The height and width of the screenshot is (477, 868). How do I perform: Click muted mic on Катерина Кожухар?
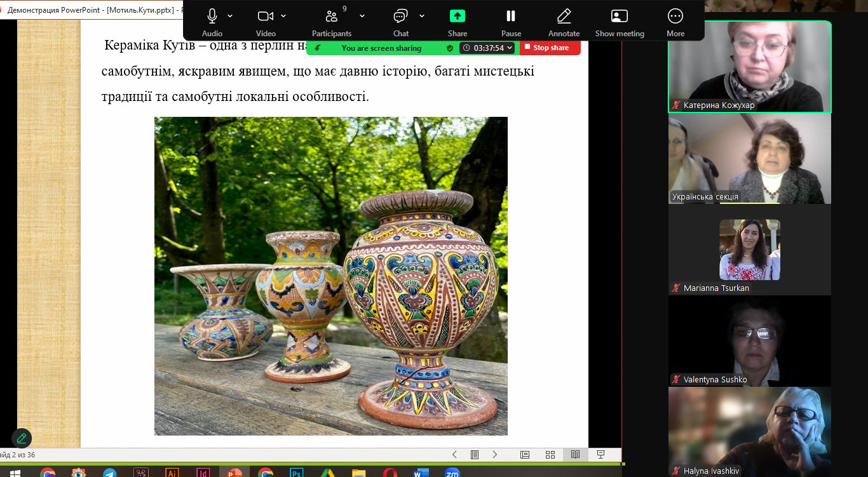click(x=677, y=105)
